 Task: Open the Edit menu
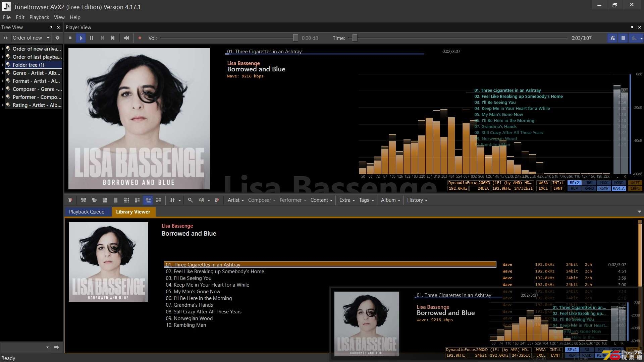tap(20, 17)
